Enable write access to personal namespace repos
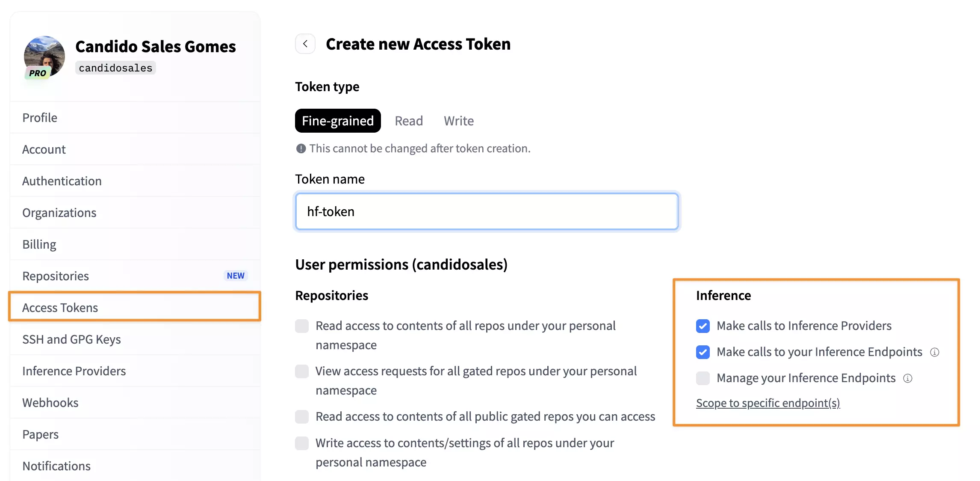The image size is (980, 481). click(302, 443)
